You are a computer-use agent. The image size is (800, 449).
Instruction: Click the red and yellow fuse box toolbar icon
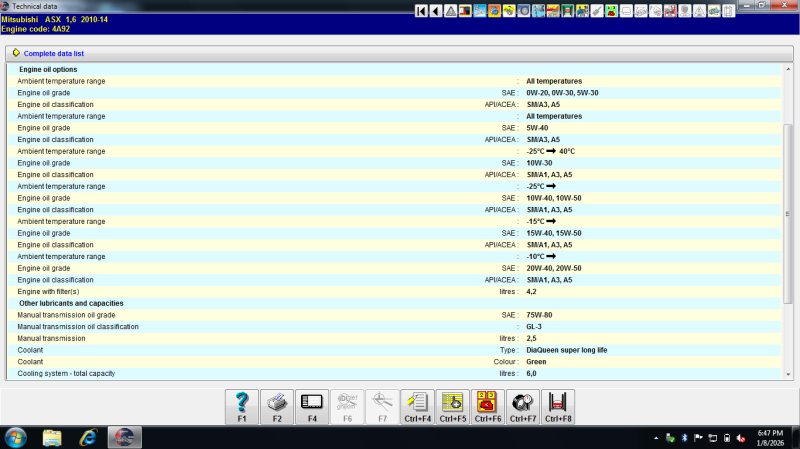(611, 11)
